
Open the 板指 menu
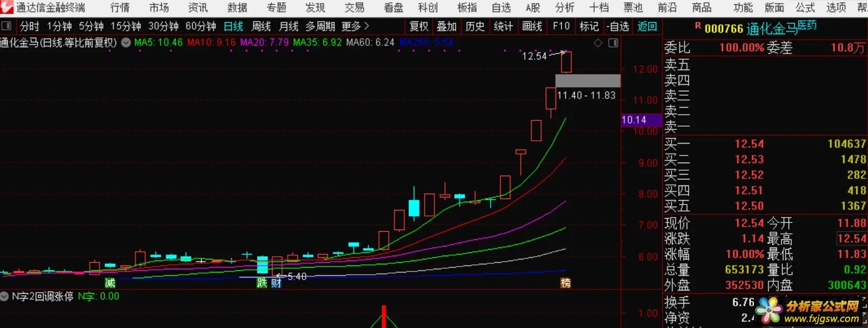coord(467,8)
